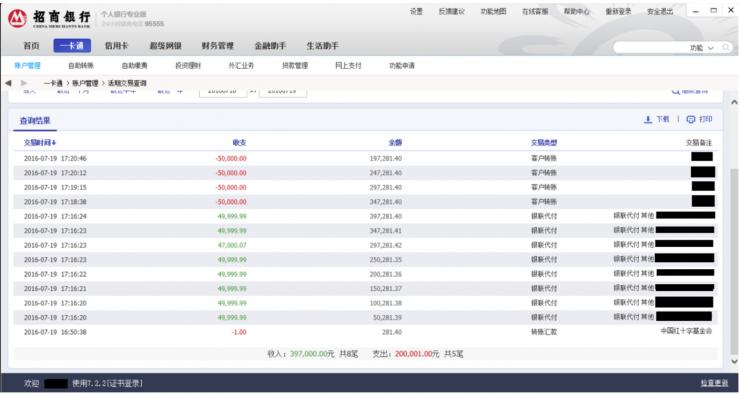Click the 2016-07-19 17:16:24 timestamp

pyautogui.click(x=55, y=216)
